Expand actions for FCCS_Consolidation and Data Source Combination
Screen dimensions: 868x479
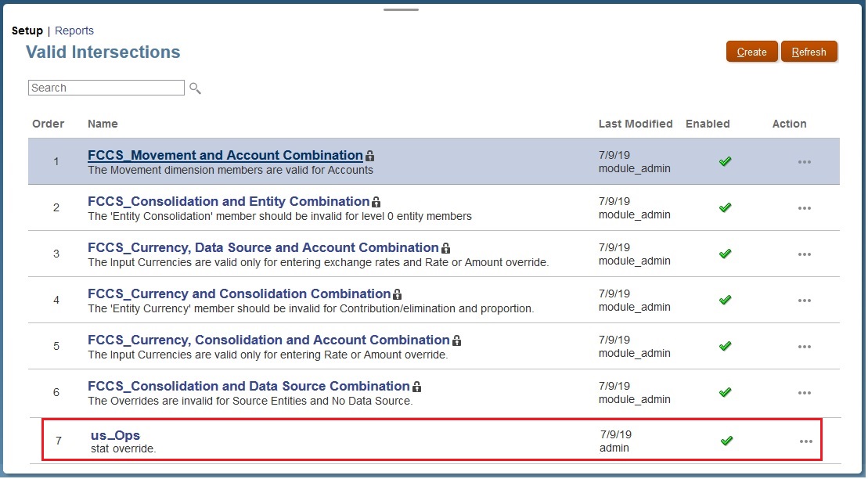(804, 393)
